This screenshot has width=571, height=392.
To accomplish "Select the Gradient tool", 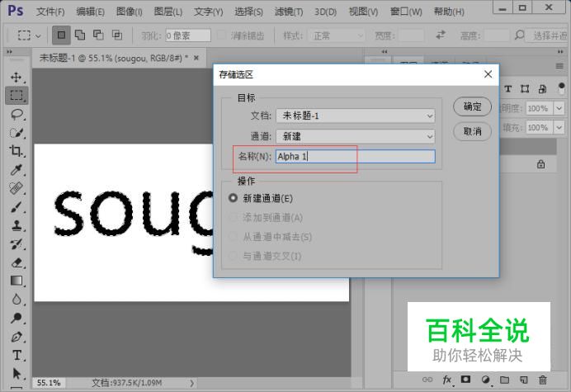I will point(17,281).
